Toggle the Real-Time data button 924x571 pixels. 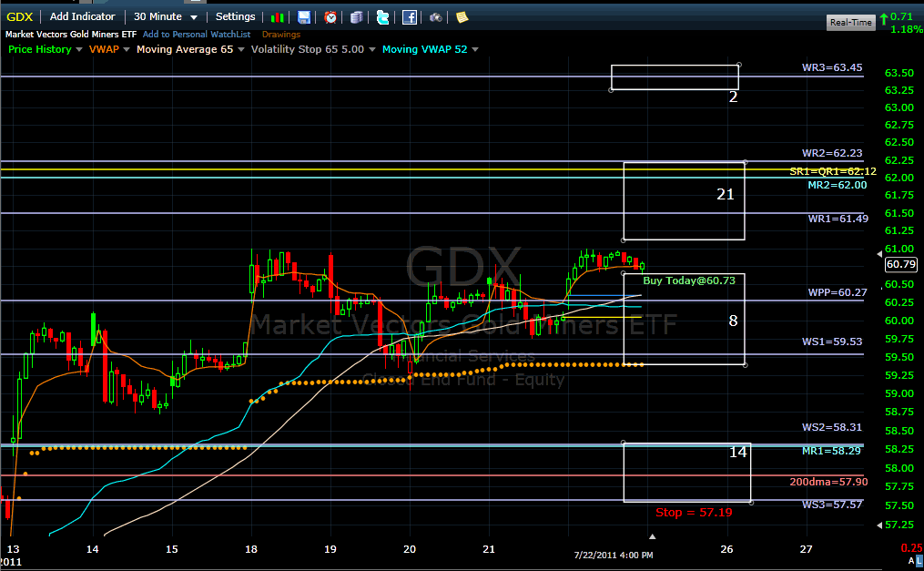(850, 23)
